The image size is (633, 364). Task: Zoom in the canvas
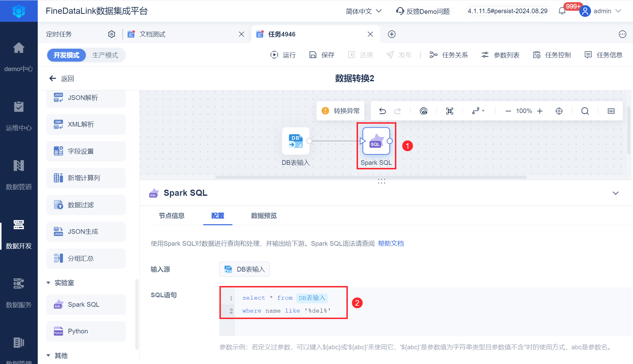540,111
